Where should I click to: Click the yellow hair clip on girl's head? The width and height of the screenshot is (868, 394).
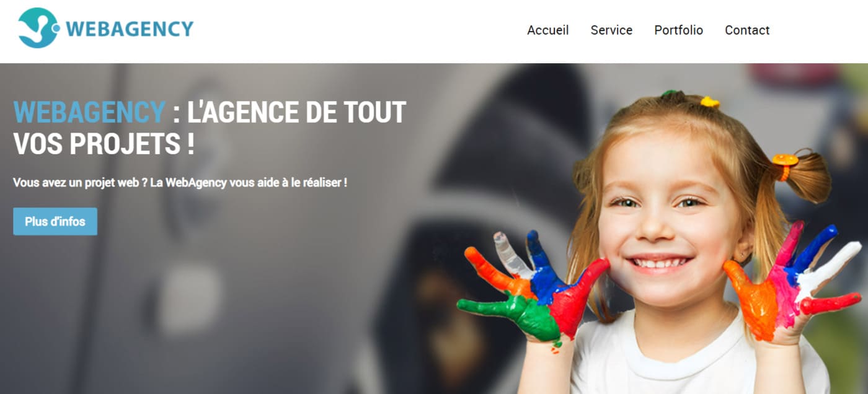(x=709, y=102)
